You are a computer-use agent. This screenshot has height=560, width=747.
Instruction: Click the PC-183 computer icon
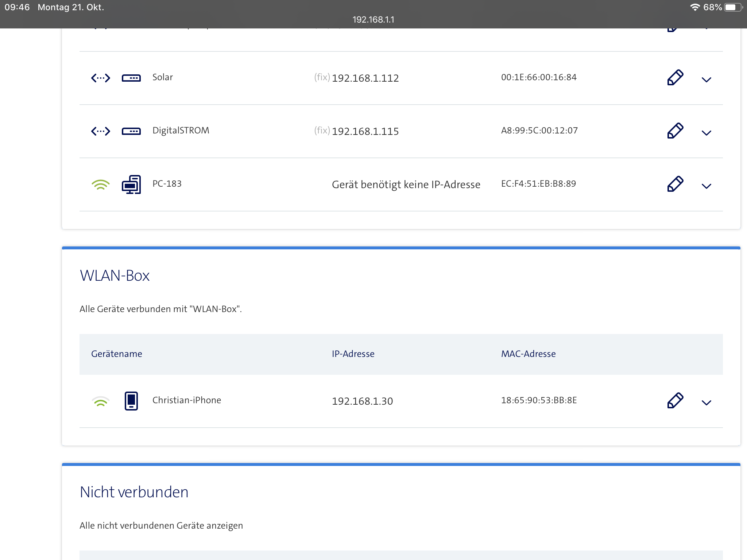point(131,184)
